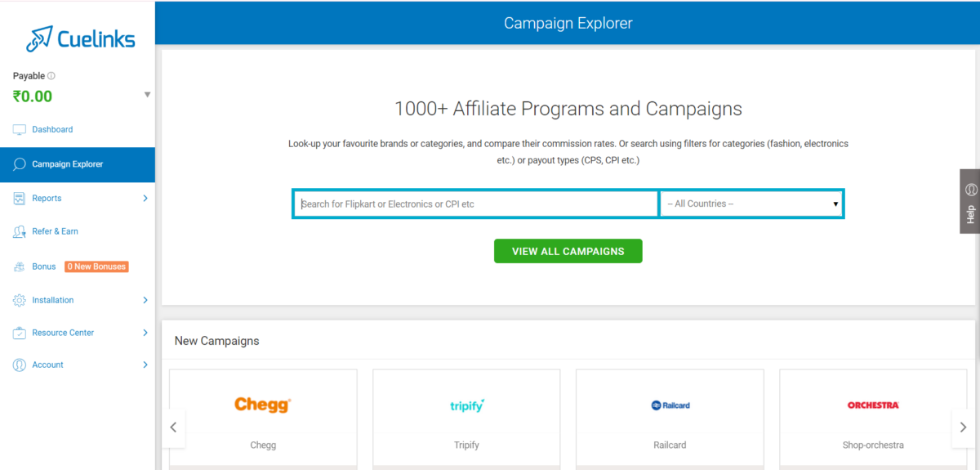This screenshot has height=470, width=980.
Task: Focus the campaign search input field
Action: (x=475, y=204)
